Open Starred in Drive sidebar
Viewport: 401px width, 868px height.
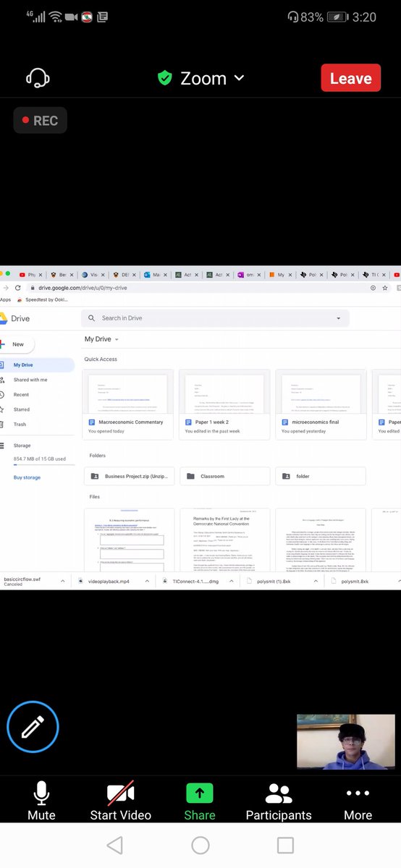click(22, 409)
